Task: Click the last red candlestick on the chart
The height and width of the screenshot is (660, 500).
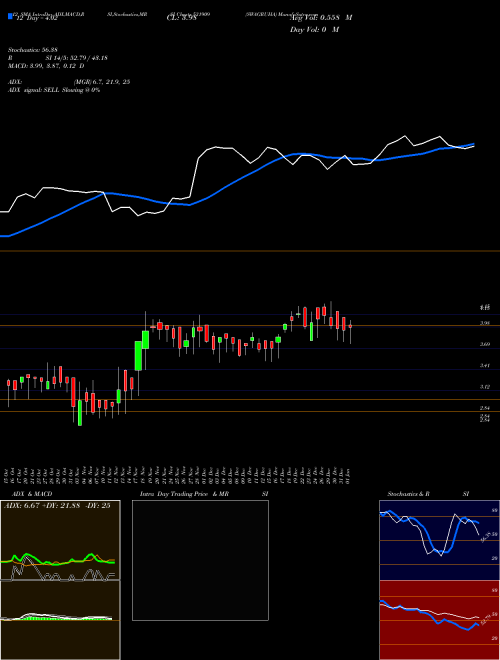Action: pyautogui.click(x=350, y=326)
